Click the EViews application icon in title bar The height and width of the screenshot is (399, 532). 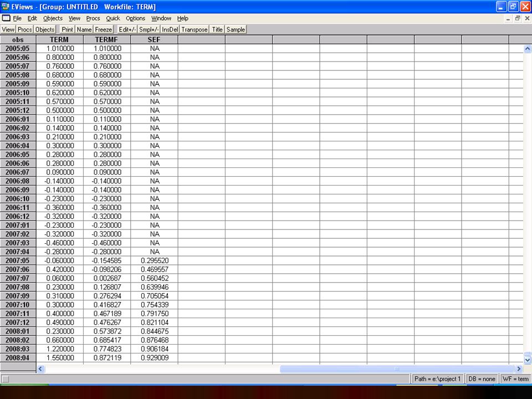[x=5, y=6]
